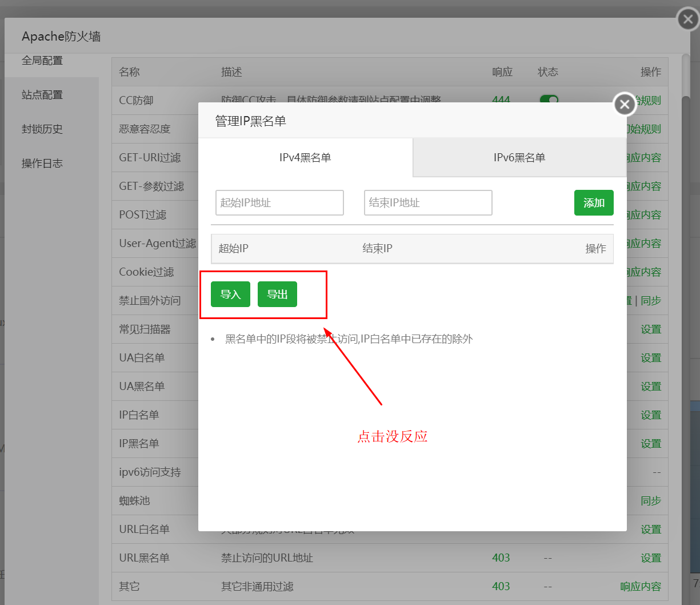The width and height of the screenshot is (700, 605).
Task: Click the 403 response of URL黑名单
Action: [501, 558]
